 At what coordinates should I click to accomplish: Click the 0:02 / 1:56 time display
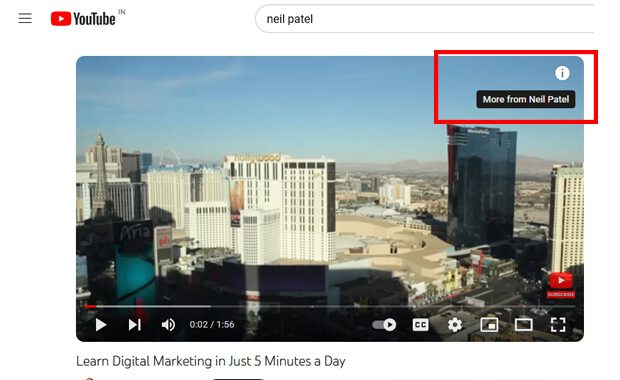[212, 325]
